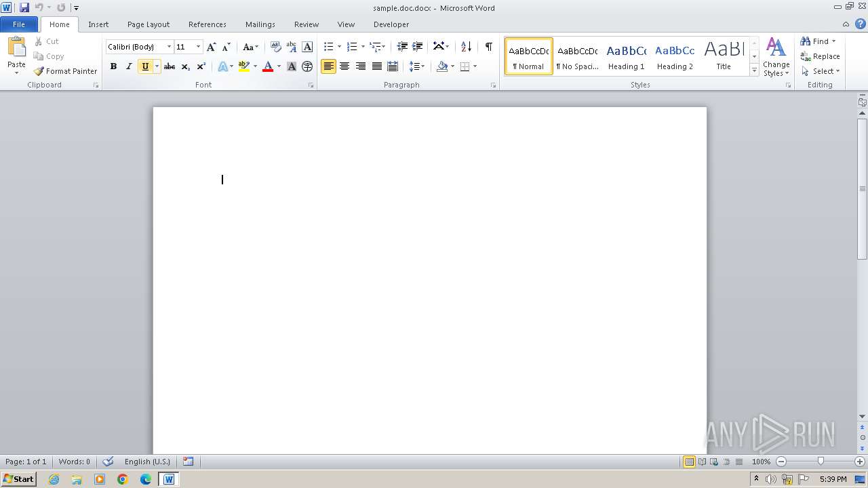
Task: Apply the Heading 1 style
Action: [x=627, y=56]
